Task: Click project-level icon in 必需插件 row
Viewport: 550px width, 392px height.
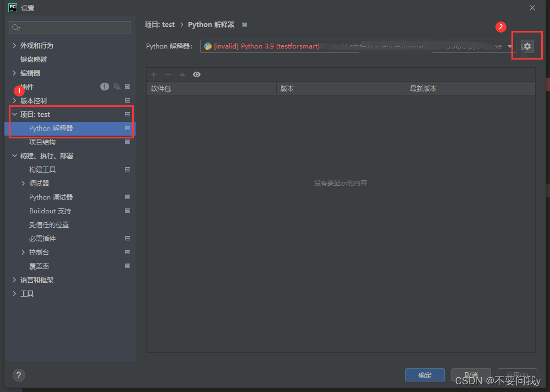Action: click(x=128, y=238)
